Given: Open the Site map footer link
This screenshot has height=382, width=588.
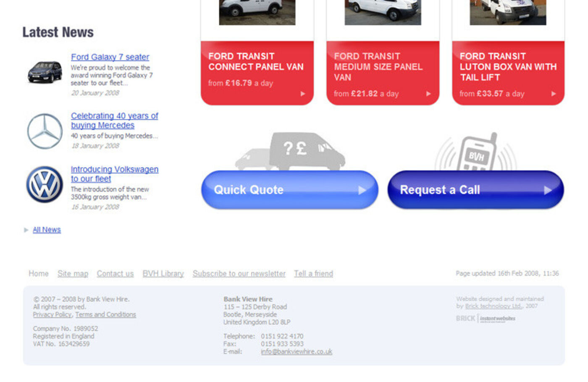Looking at the screenshot, I should click(73, 274).
